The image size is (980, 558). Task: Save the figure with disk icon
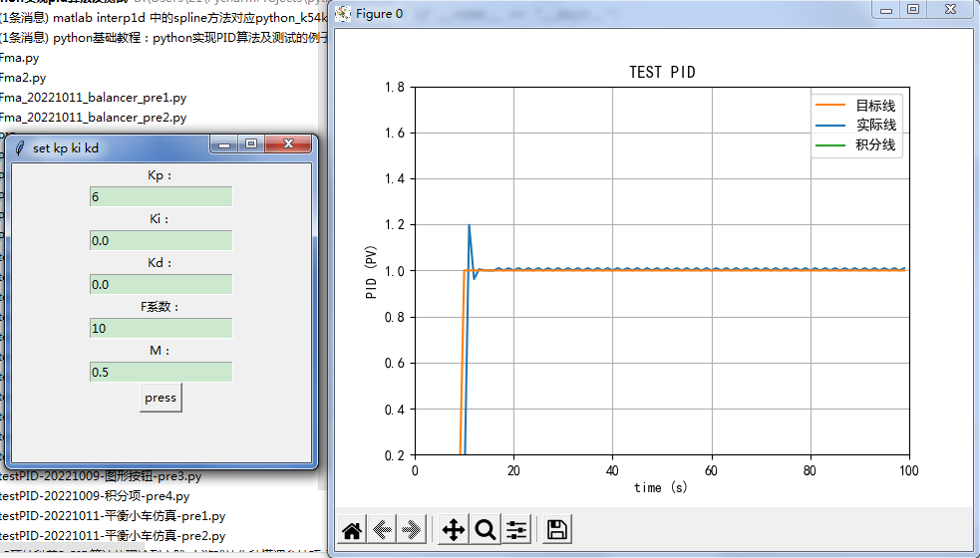coord(557,530)
